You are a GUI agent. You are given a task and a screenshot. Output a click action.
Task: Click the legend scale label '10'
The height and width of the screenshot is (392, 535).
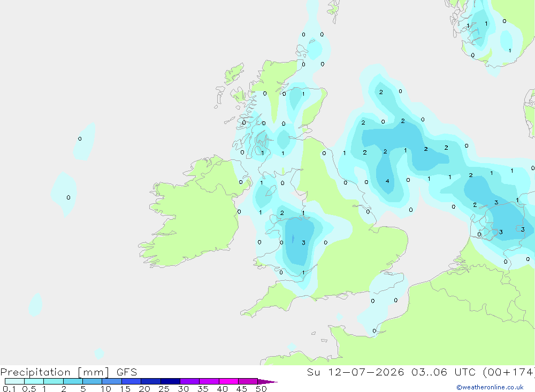click(x=105, y=389)
